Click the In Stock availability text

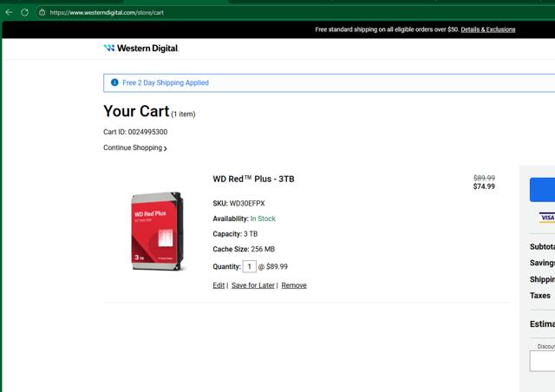(x=263, y=219)
